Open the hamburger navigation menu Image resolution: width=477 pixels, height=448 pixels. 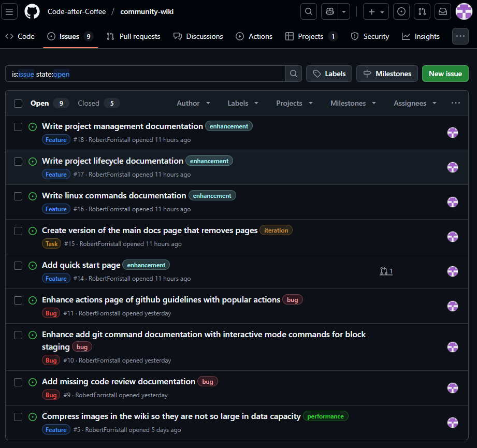[x=9, y=11]
